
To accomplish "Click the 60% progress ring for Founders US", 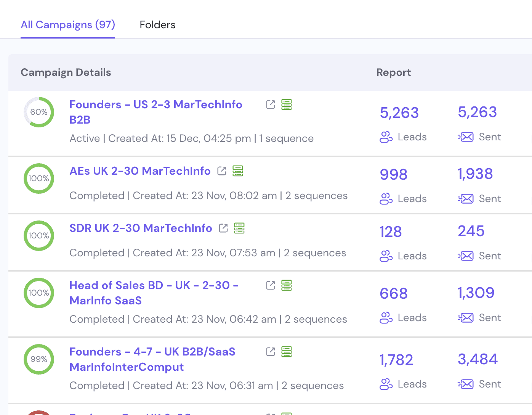I will coord(38,112).
